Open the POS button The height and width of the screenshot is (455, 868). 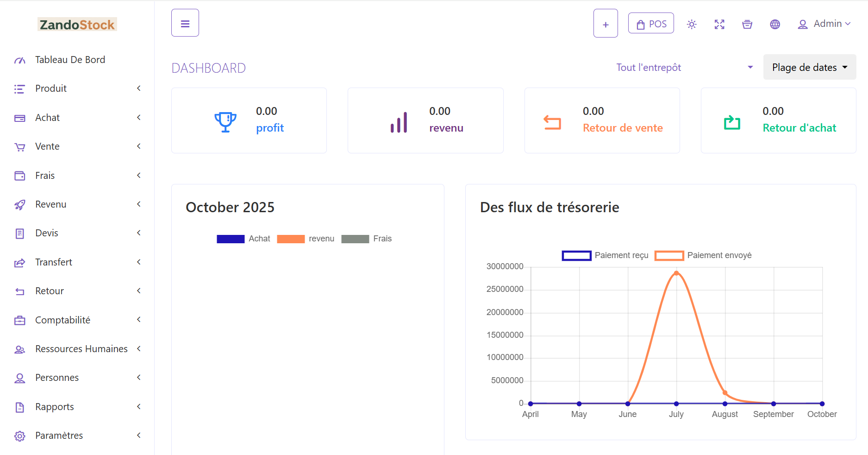[x=651, y=24]
